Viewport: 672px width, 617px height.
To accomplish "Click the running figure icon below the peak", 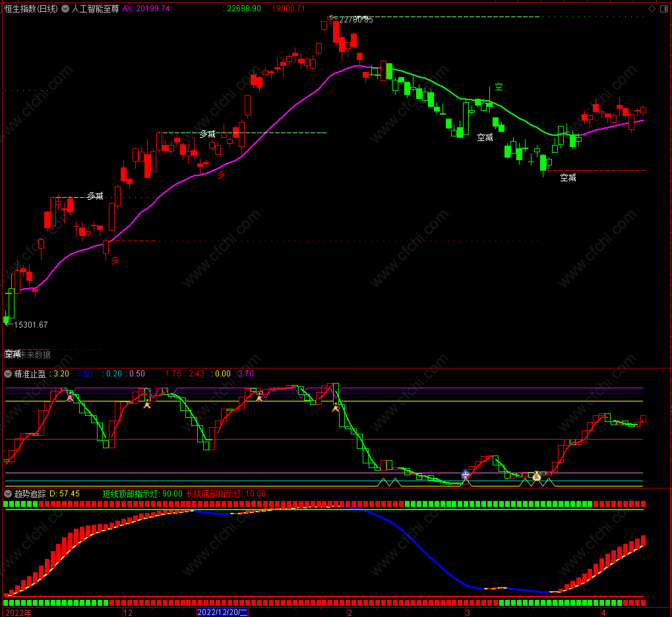I will point(336,407).
